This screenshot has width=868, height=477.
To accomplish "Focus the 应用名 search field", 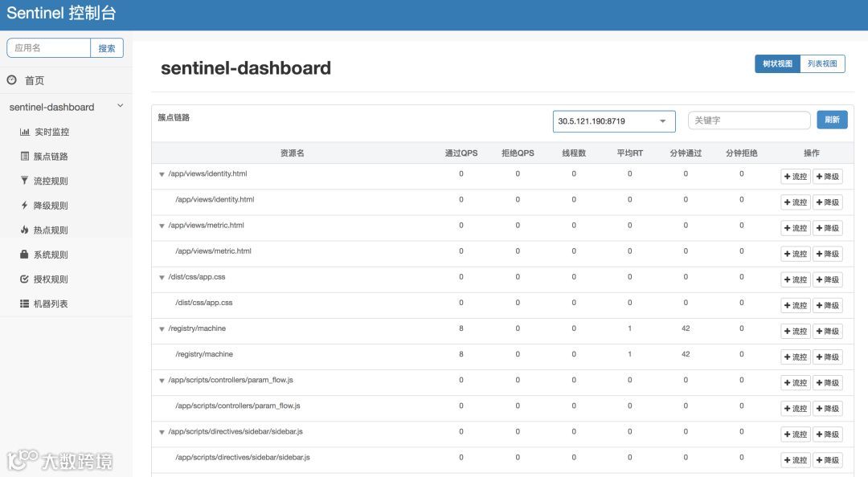I will pyautogui.click(x=49, y=48).
